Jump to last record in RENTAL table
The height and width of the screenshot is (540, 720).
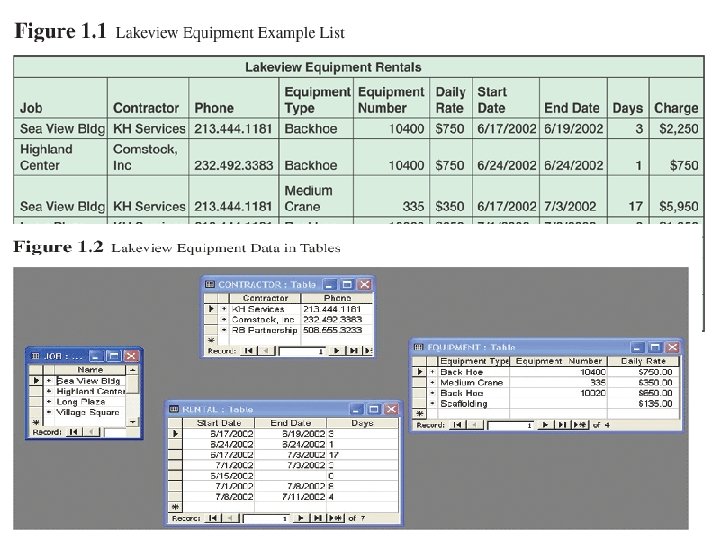[x=317, y=518]
